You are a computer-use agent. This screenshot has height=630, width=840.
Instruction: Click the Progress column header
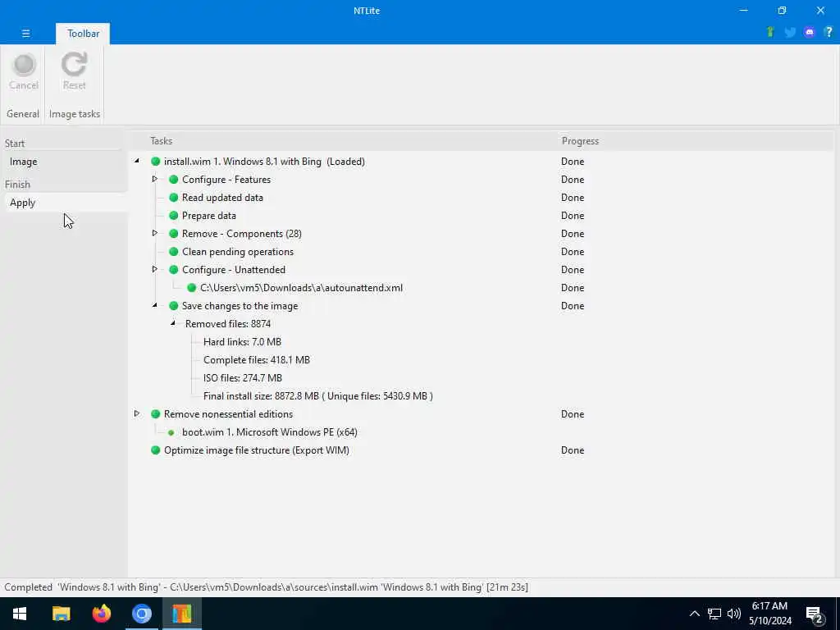coord(580,141)
